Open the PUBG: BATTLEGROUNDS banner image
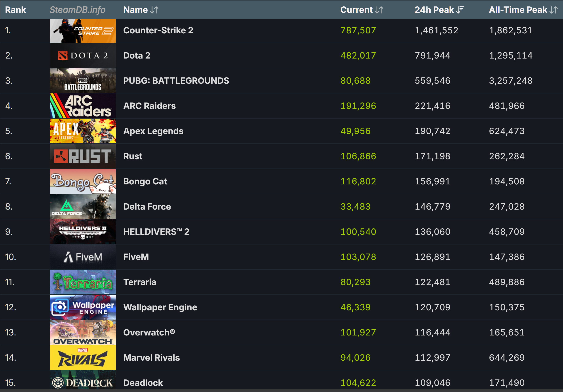 [83, 81]
